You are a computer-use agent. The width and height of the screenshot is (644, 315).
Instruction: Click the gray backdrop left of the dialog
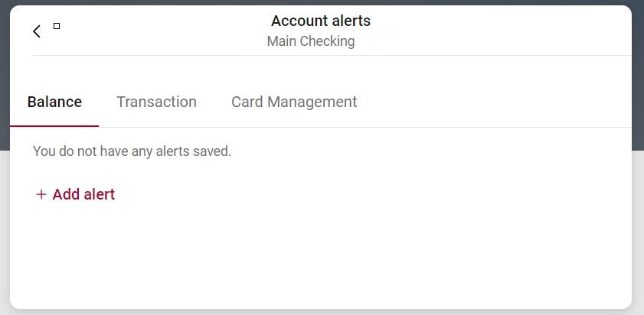[5, 229]
